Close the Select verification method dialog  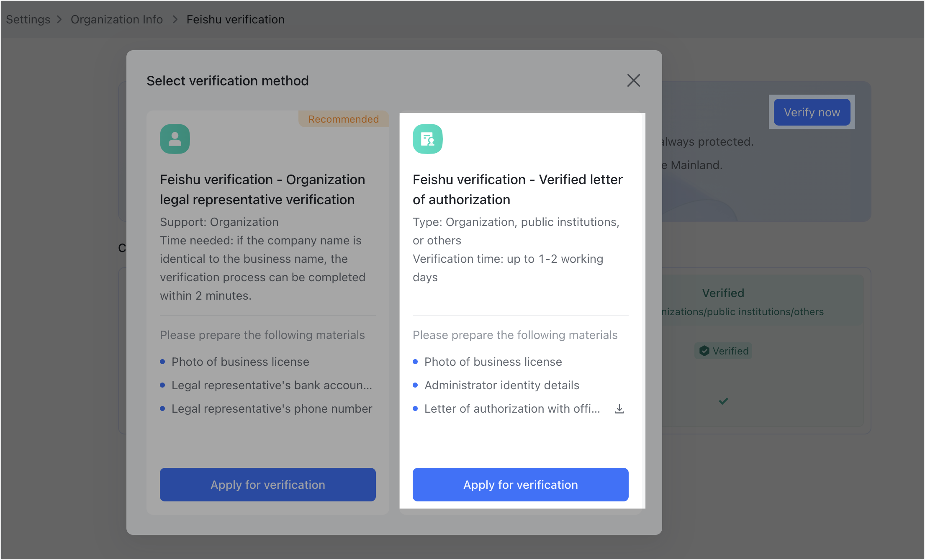click(634, 80)
